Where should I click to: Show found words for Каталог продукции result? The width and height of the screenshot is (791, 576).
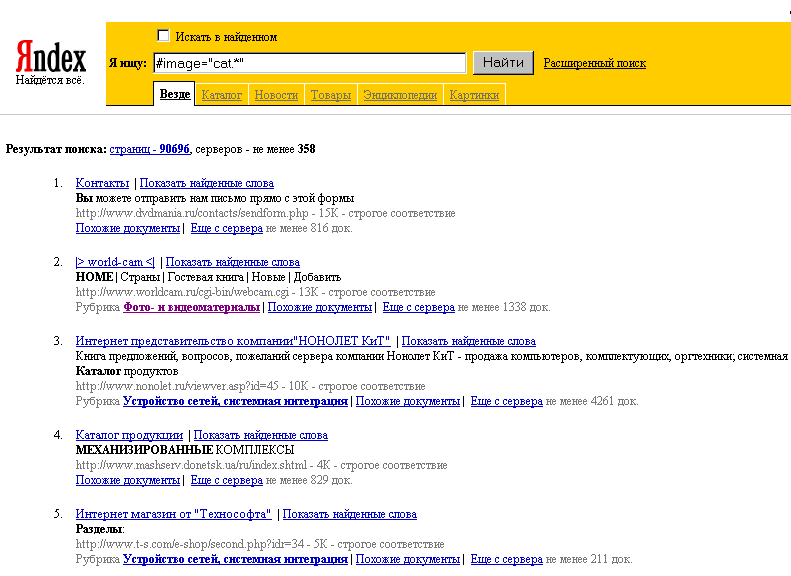[261, 435]
